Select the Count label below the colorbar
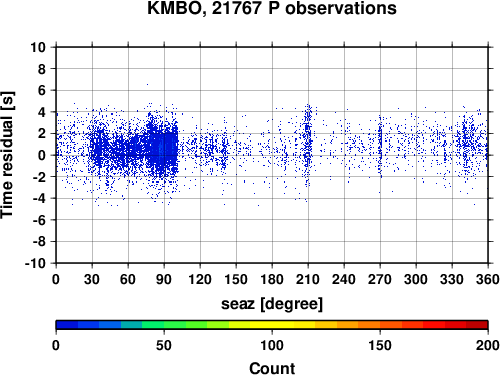Screen dimensions: 500x375 point(272,368)
